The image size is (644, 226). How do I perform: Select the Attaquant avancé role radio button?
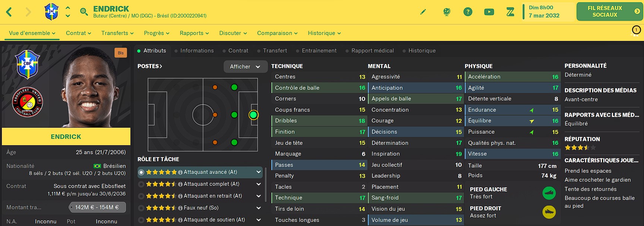point(141,172)
